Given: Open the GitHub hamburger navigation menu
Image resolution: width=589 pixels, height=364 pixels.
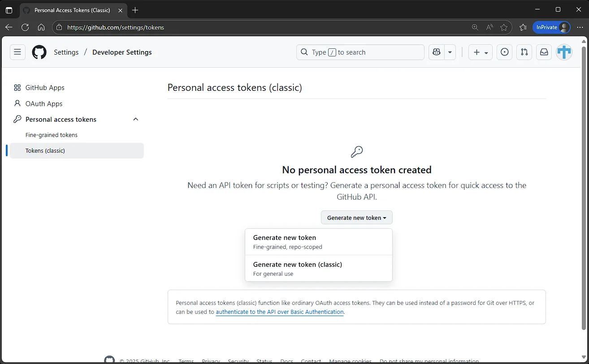Looking at the screenshot, I should click(17, 52).
